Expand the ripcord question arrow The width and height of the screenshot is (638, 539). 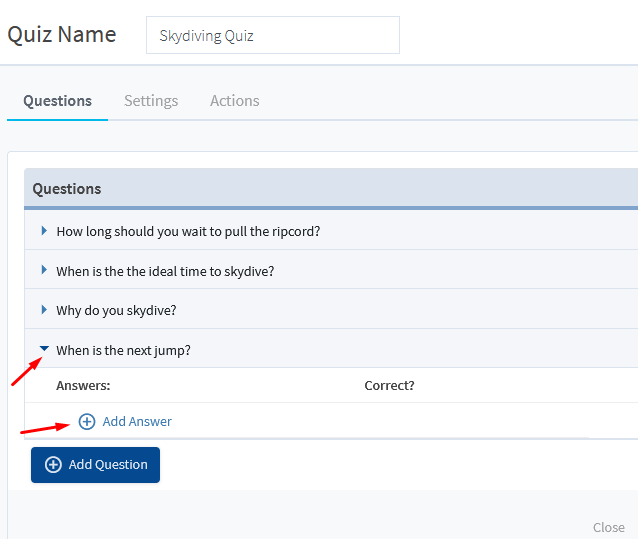click(x=44, y=231)
